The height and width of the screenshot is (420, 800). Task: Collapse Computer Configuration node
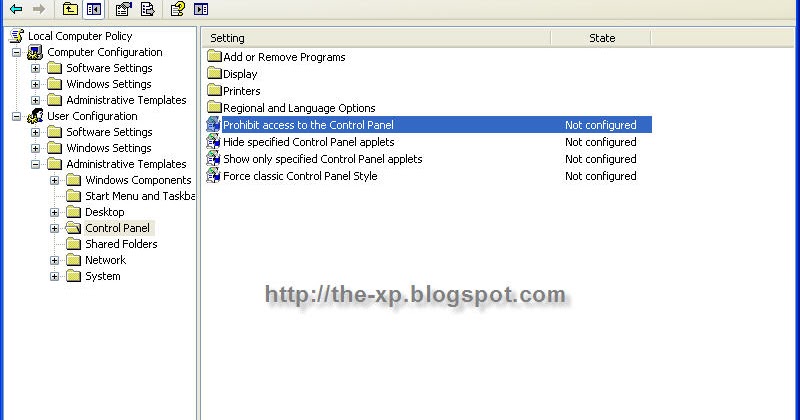point(16,52)
